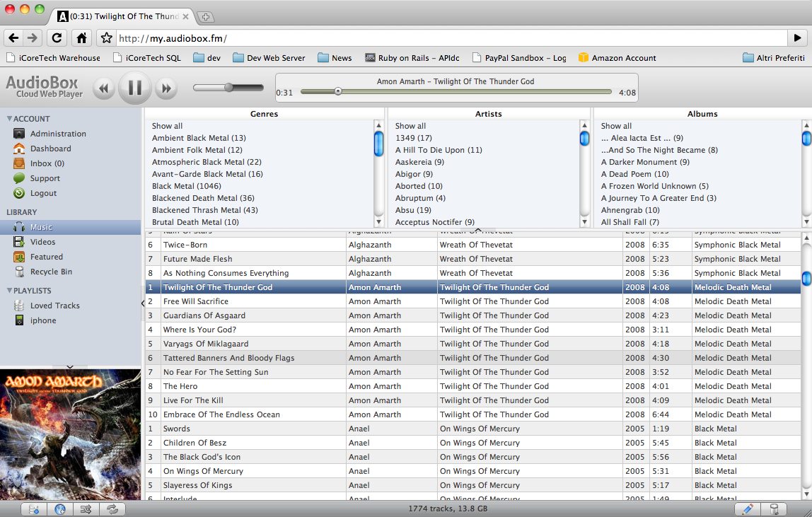The image size is (812, 517).
Task: Toggle shuffle mode in bottom toolbar
Action: pyautogui.click(x=86, y=509)
